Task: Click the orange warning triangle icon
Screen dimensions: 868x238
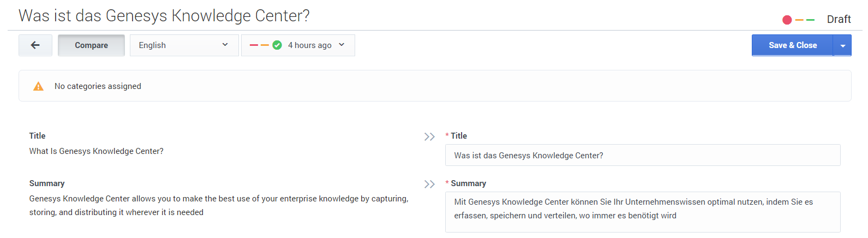Action: tap(38, 86)
